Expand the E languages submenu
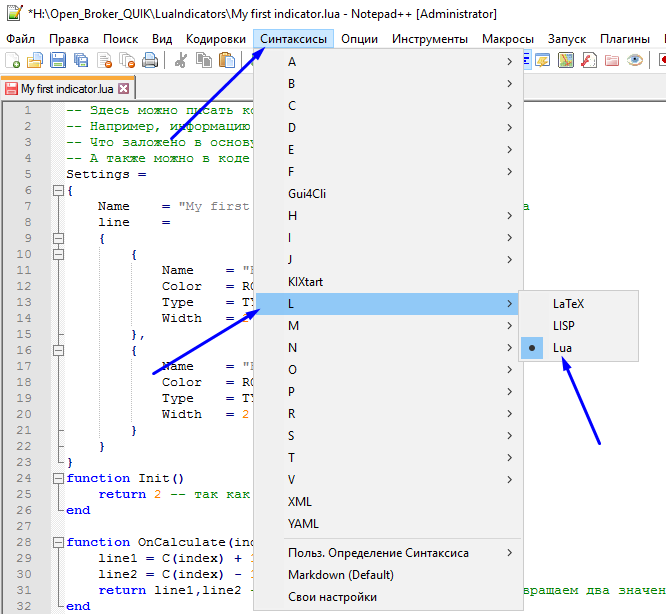This screenshot has height=614, width=666. [388, 150]
